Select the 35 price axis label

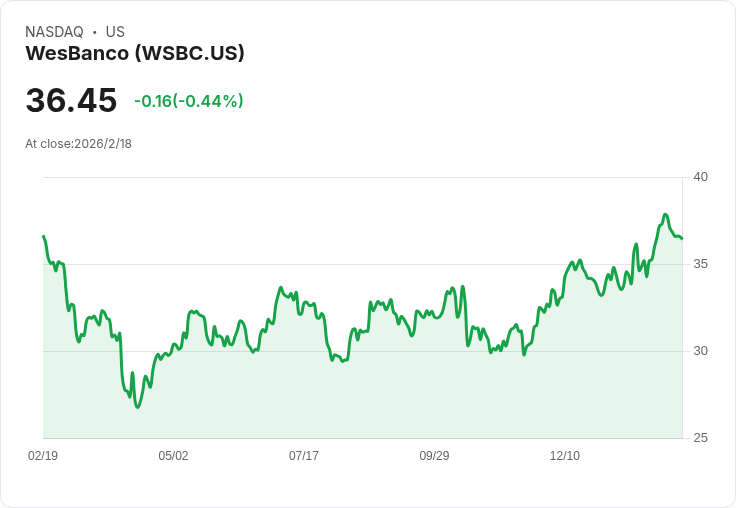(x=701, y=264)
